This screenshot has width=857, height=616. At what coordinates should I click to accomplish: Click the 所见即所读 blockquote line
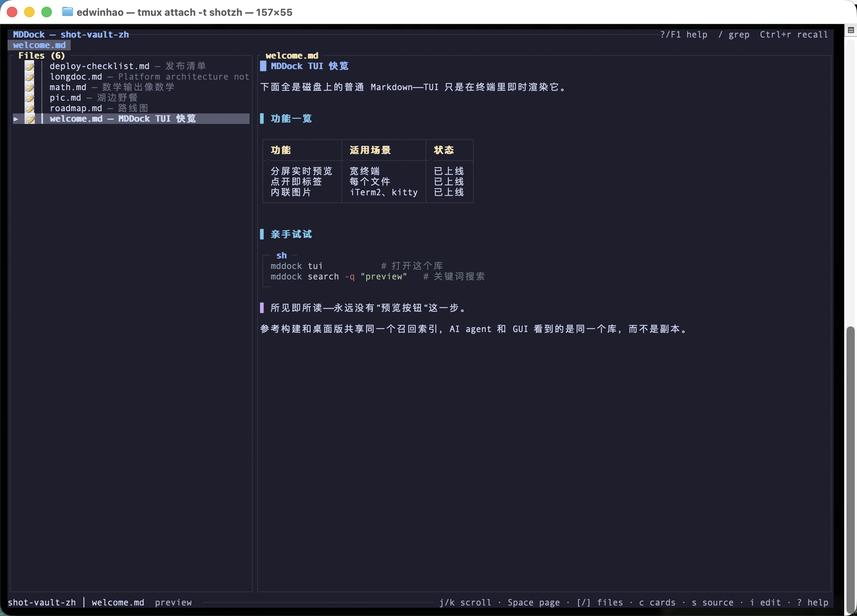point(368,308)
